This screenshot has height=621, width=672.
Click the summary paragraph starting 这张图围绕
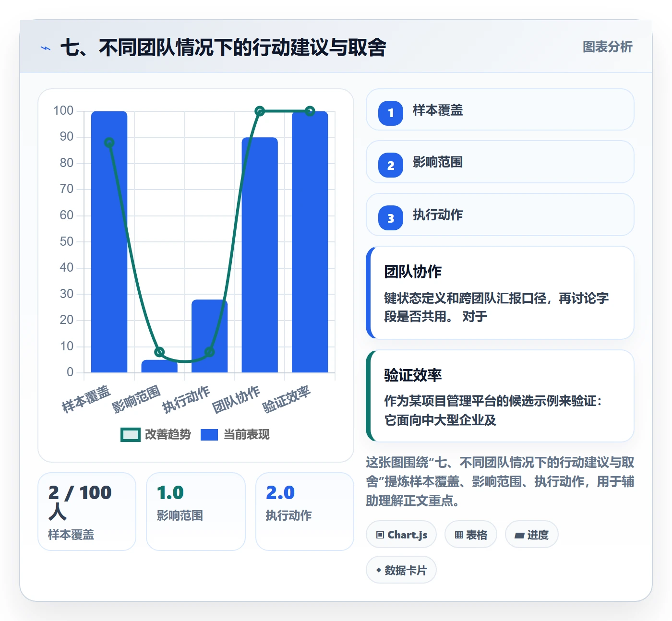point(500,481)
